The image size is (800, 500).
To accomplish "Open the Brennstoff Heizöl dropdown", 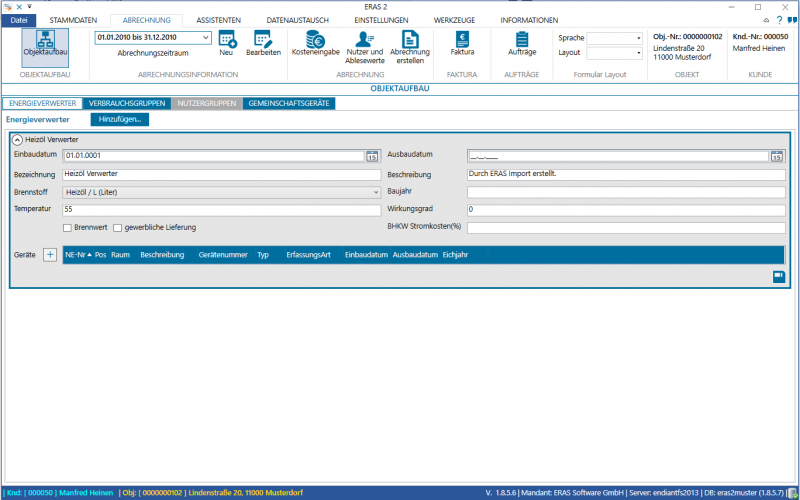I will (221, 192).
